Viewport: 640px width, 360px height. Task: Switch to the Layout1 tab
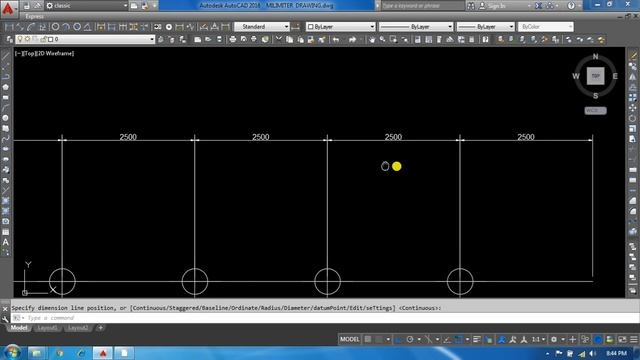(47, 328)
